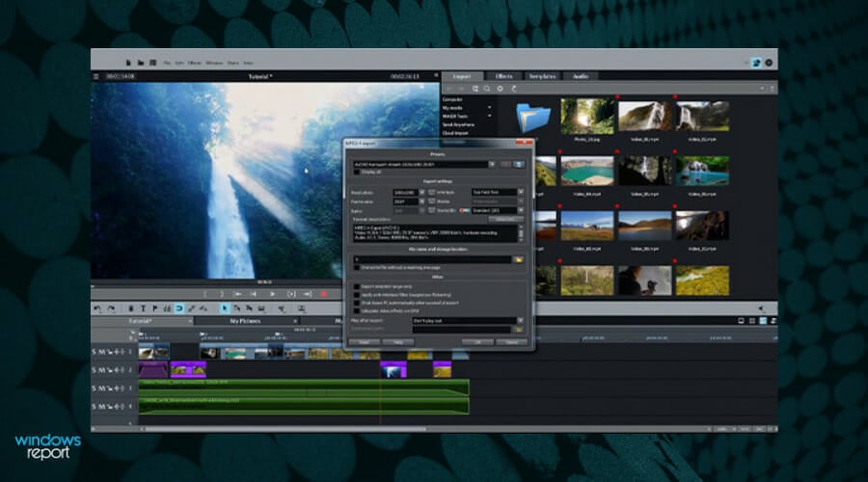Image resolution: width=868 pixels, height=482 pixels.
Task: Click the New project icon in top bar
Action: point(128,63)
